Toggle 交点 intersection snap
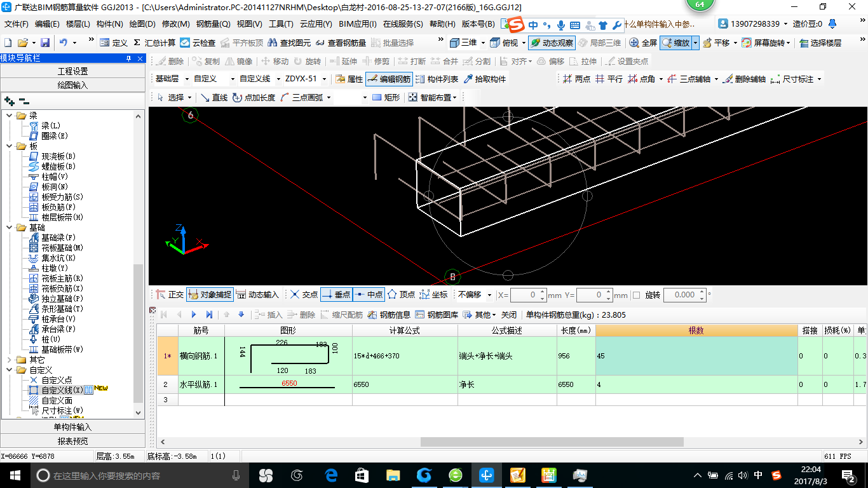The height and width of the screenshot is (488, 868). (304, 295)
